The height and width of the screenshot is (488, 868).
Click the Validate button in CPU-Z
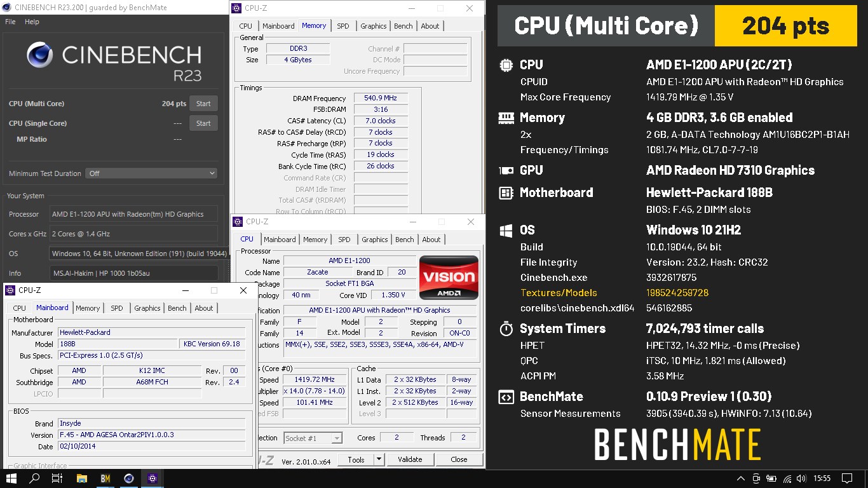(410, 459)
